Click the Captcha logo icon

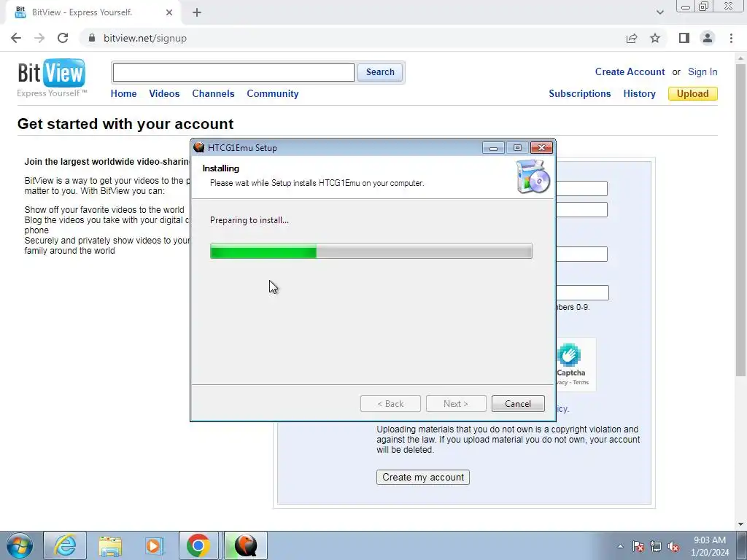pos(569,355)
